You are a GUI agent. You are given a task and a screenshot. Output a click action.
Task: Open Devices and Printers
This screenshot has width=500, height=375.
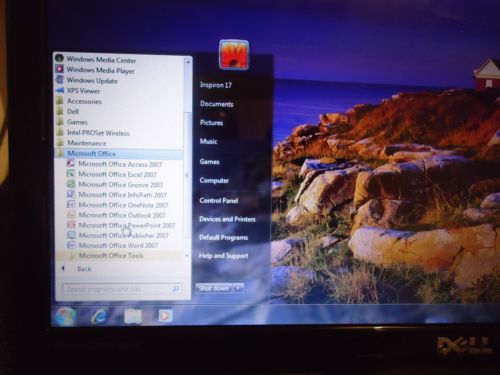tap(227, 219)
